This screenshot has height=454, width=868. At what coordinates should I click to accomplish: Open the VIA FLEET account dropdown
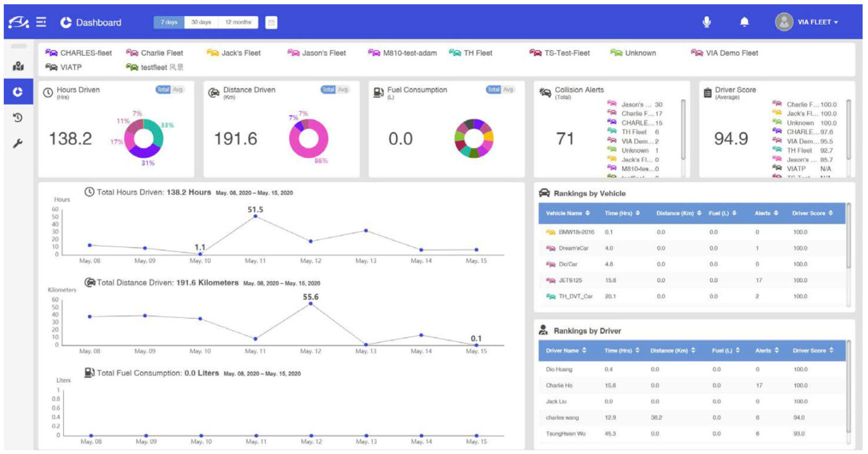[x=816, y=22]
